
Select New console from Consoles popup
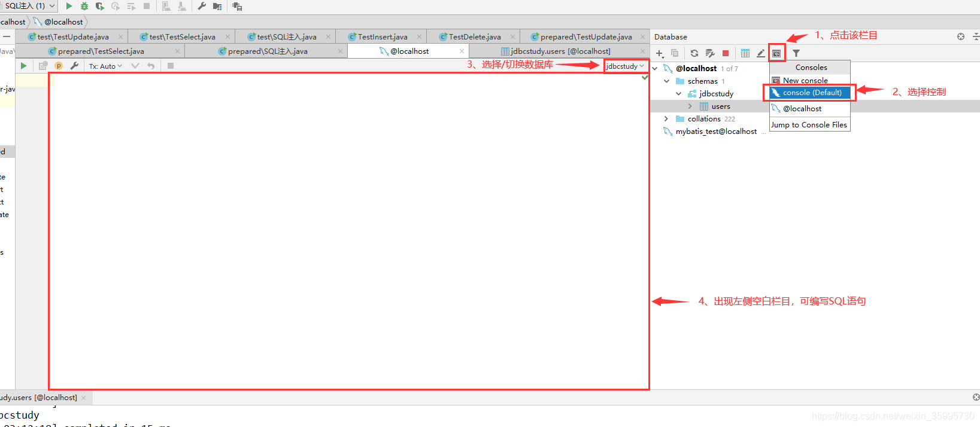click(x=809, y=80)
